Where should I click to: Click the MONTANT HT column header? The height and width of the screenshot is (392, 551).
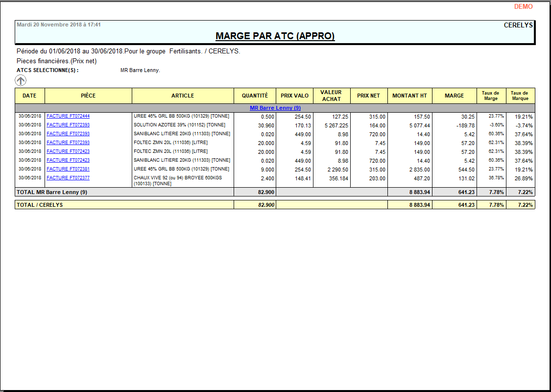coord(409,96)
